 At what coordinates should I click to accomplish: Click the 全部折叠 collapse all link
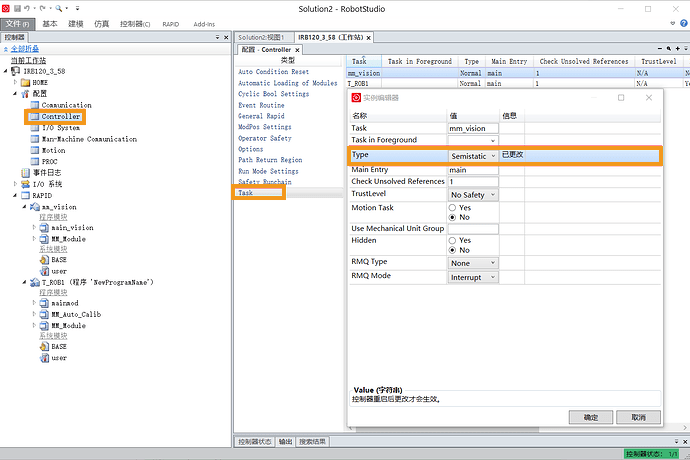pyautogui.click(x=26, y=48)
